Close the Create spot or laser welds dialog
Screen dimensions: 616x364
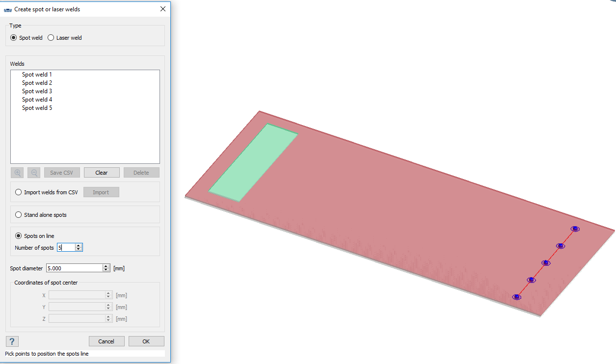tap(163, 9)
